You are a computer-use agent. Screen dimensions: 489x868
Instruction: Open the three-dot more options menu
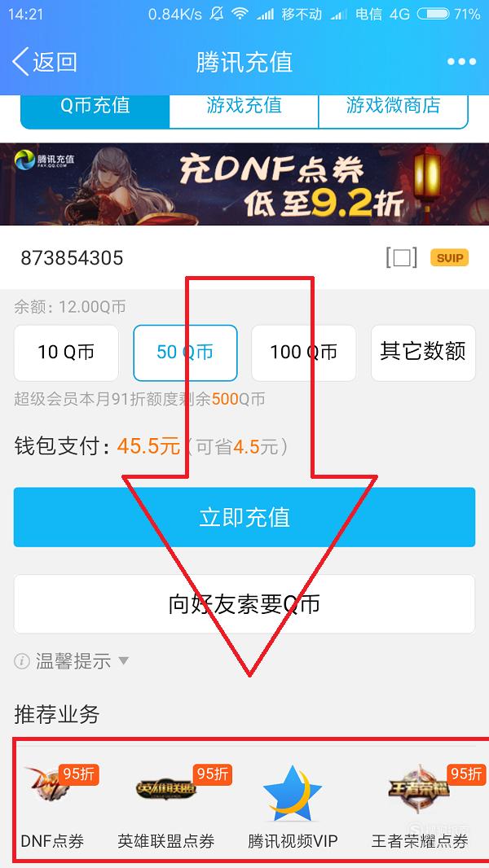(x=461, y=62)
